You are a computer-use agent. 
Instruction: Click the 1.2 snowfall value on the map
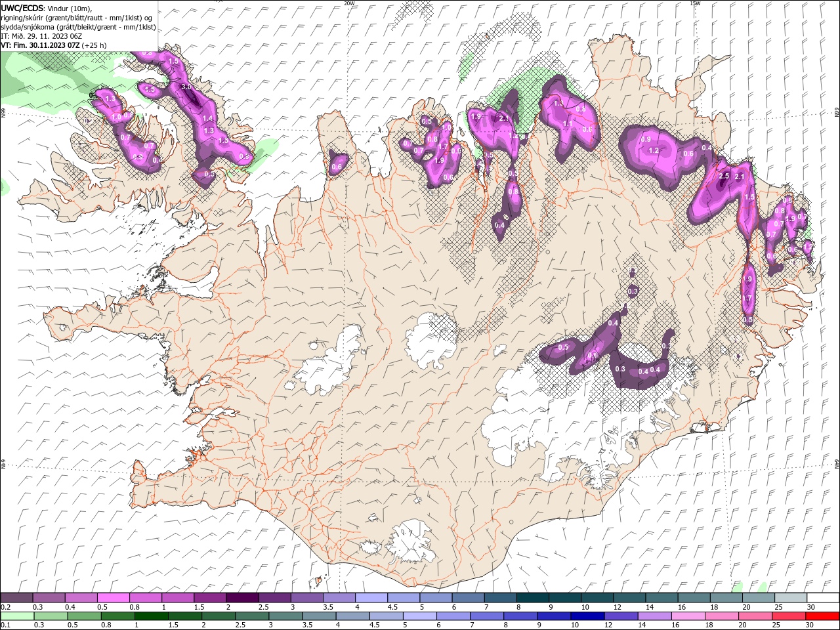[654, 150]
